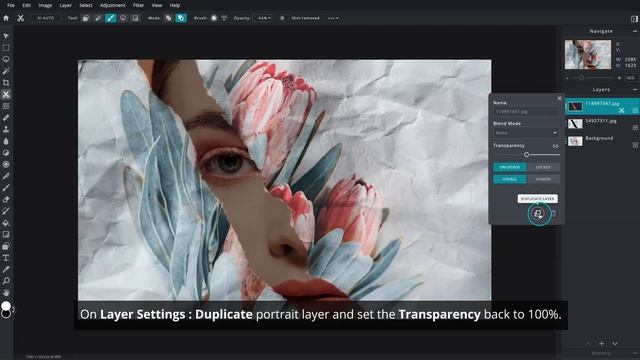Select the Blur/Sharpen drop tool
The image size is (640, 360).
(x=6, y=141)
